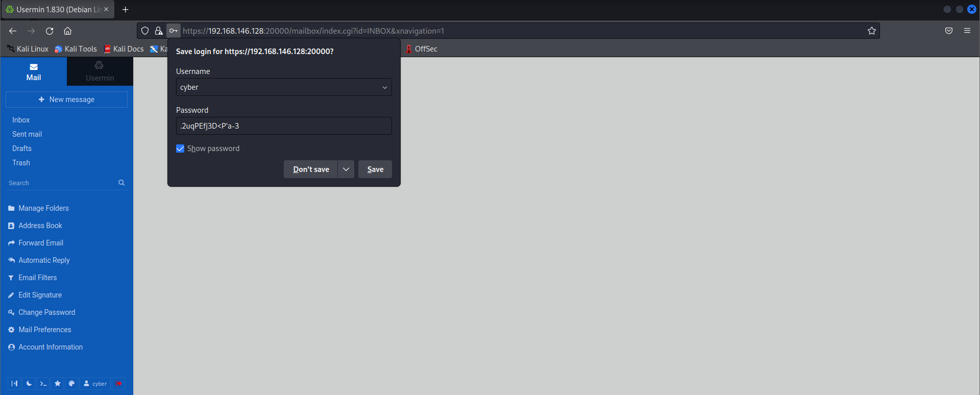
Task: Switch to the Usermin tab
Action: click(100, 71)
